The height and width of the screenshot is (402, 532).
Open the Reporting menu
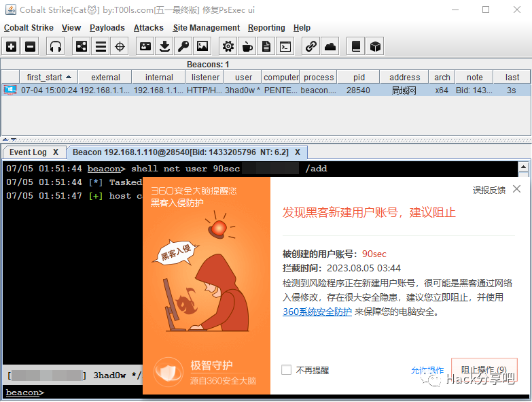266,28
